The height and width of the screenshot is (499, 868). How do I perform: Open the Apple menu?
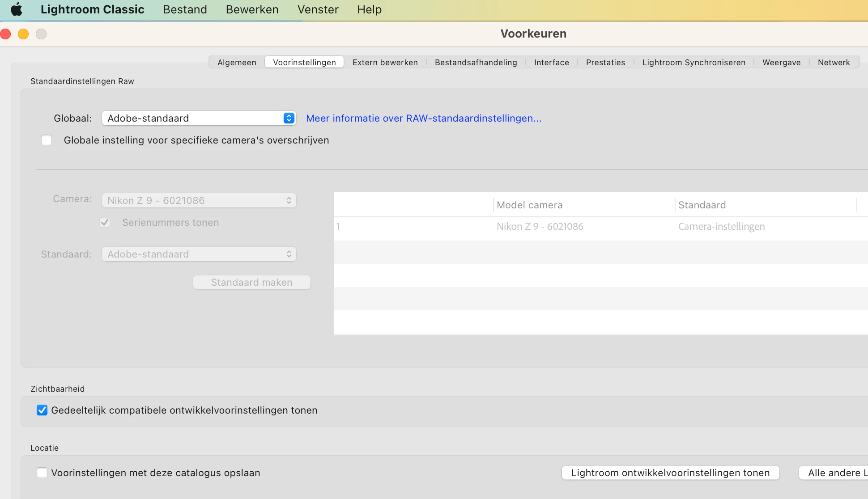click(17, 9)
